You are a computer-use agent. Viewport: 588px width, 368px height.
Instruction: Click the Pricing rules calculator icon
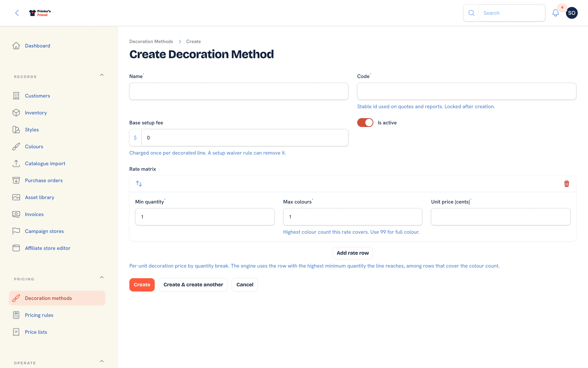coord(16,315)
